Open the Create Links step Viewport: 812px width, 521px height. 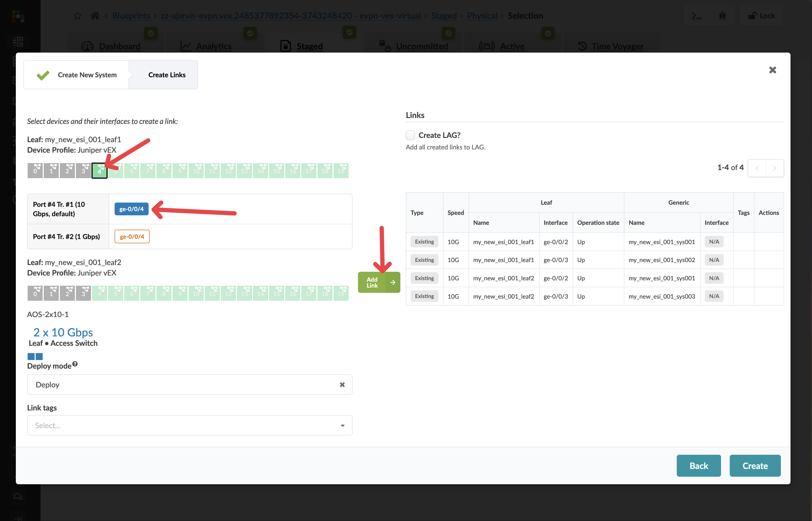(x=167, y=75)
